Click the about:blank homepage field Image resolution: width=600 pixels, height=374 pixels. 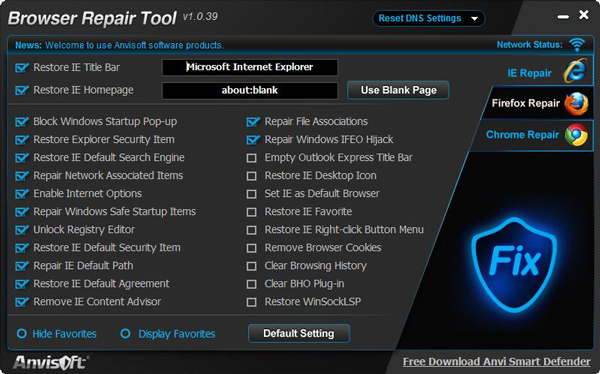point(250,90)
